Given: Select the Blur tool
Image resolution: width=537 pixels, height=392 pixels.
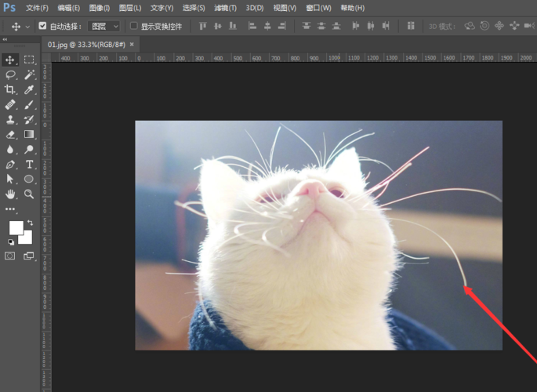Looking at the screenshot, I should [x=10, y=149].
